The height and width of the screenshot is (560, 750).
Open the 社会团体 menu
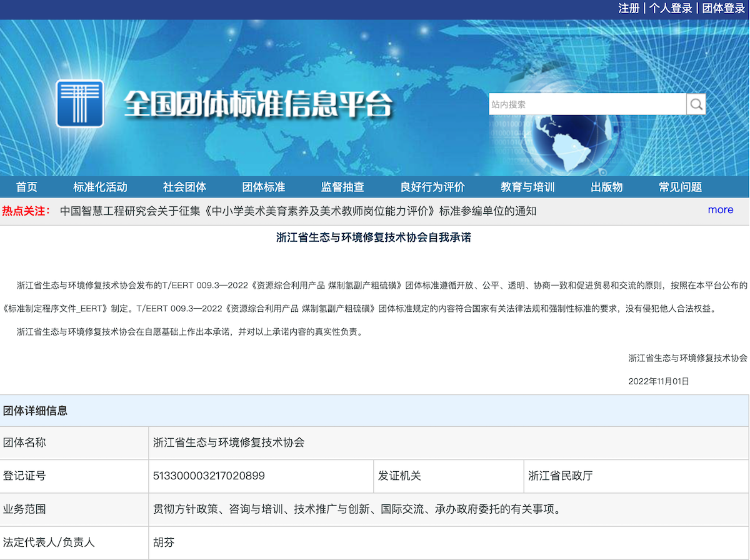click(x=184, y=187)
